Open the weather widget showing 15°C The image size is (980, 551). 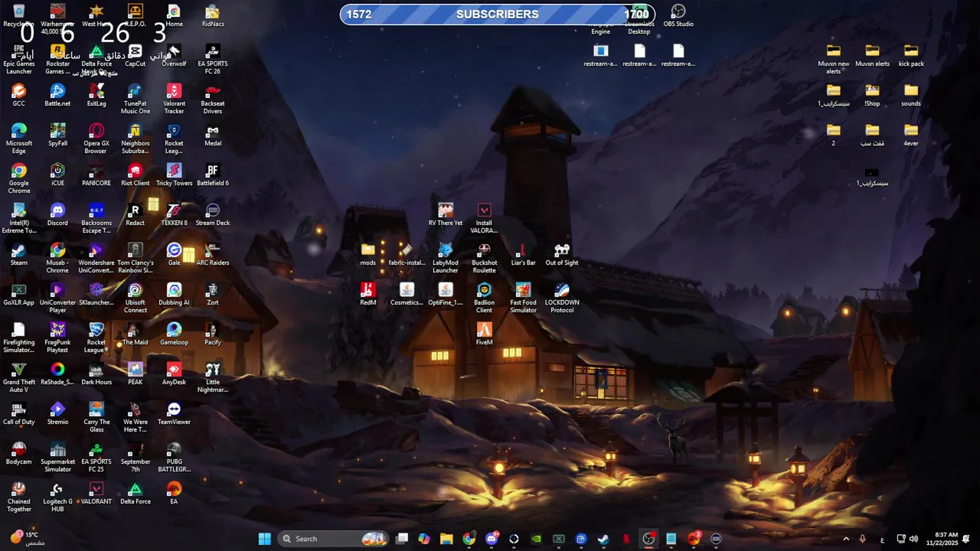(28, 538)
